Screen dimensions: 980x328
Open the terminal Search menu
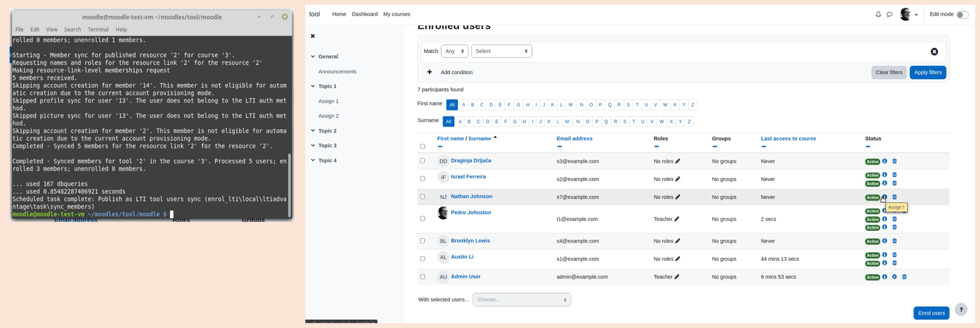73,30
